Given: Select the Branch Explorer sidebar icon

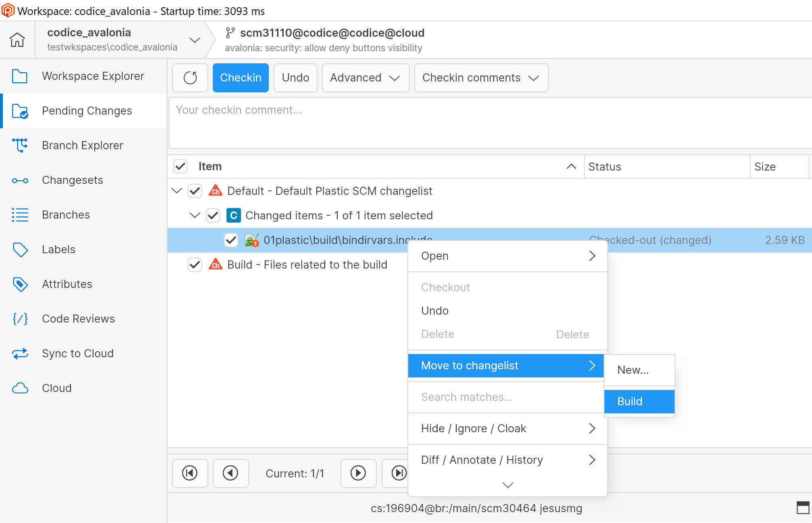Looking at the screenshot, I should pos(20,145).
